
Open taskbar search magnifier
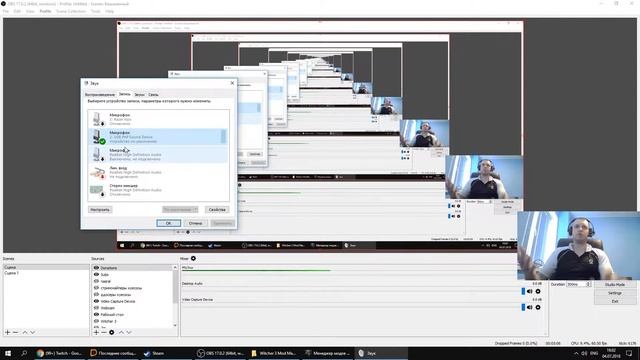coord(24,353)
